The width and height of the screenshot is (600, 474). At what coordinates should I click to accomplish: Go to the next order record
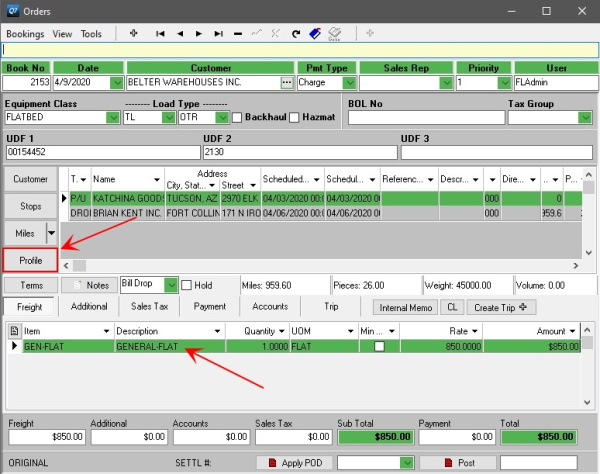(198, 34)
